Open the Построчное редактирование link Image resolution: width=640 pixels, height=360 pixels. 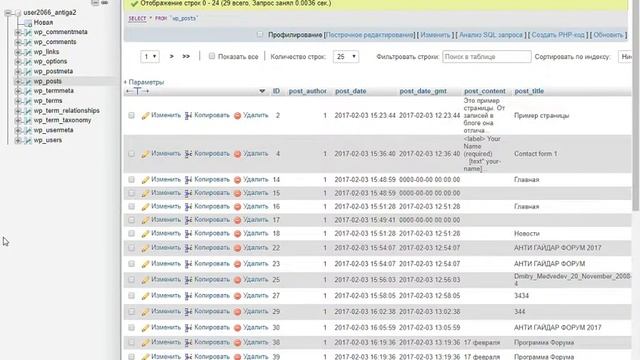tap(369, 35)
